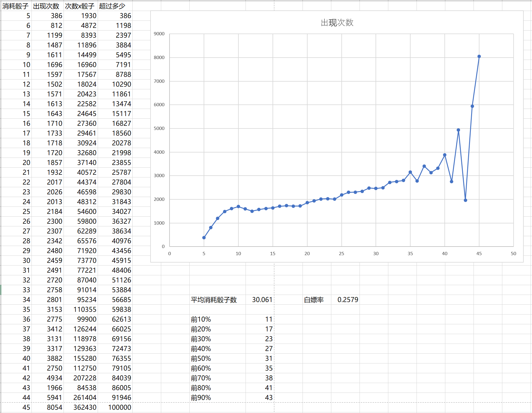Click the average value 30.061

pyautogui.click(x=260, y=300)
